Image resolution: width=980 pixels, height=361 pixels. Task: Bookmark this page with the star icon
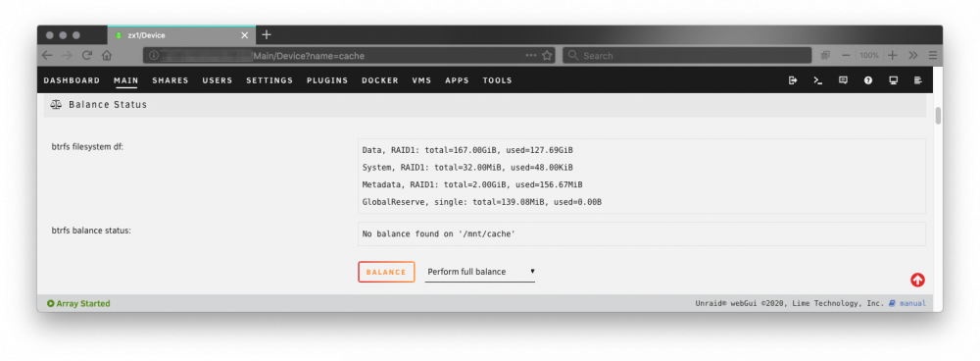click(x=547, y=55)
